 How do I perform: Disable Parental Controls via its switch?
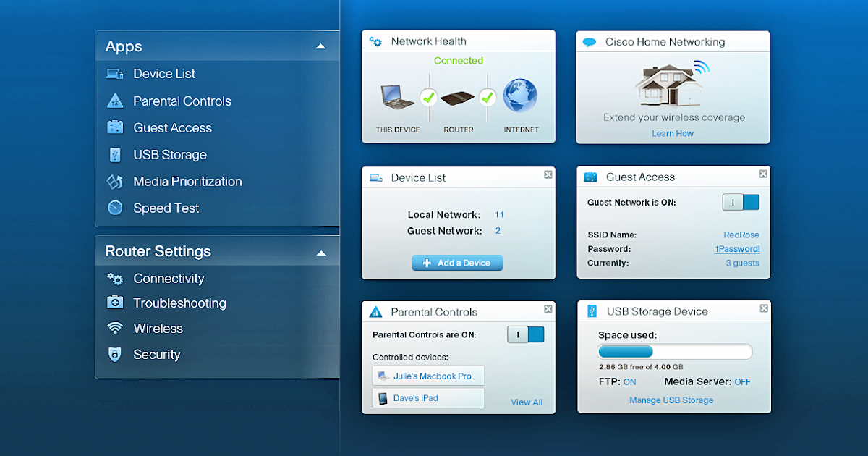point(526,334)
